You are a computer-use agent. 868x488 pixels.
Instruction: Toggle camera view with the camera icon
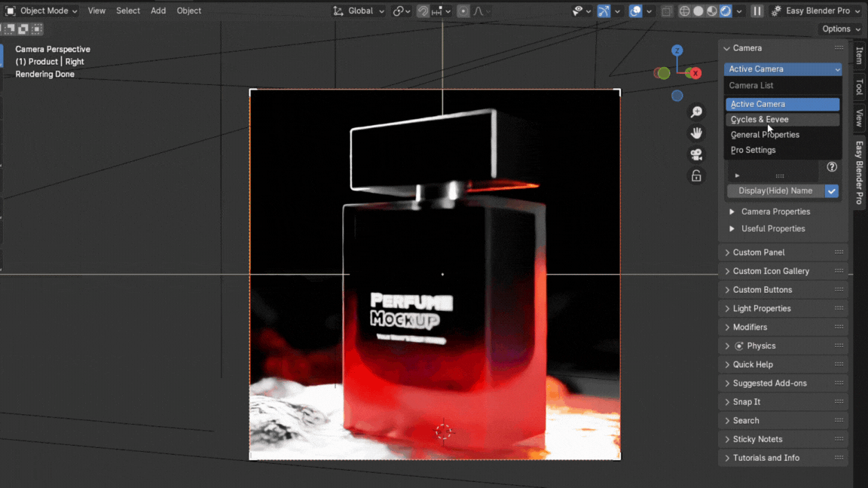point(696,154)
